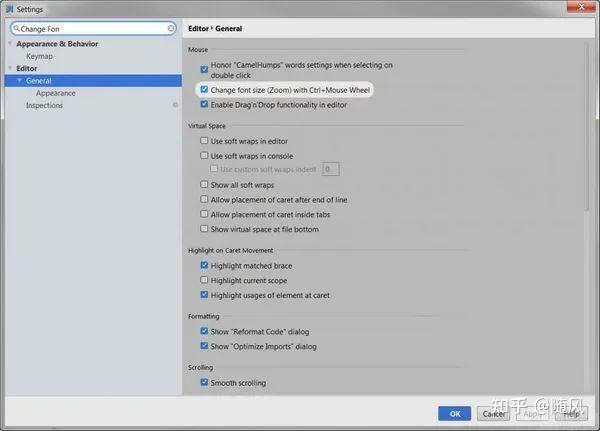Allow placement of caret after end of line
The height and width of the screenshot is (431, 600).
[x=204, y=199]
